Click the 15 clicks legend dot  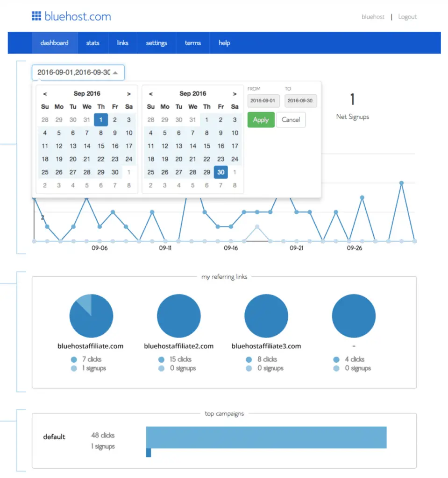[162, 359]
